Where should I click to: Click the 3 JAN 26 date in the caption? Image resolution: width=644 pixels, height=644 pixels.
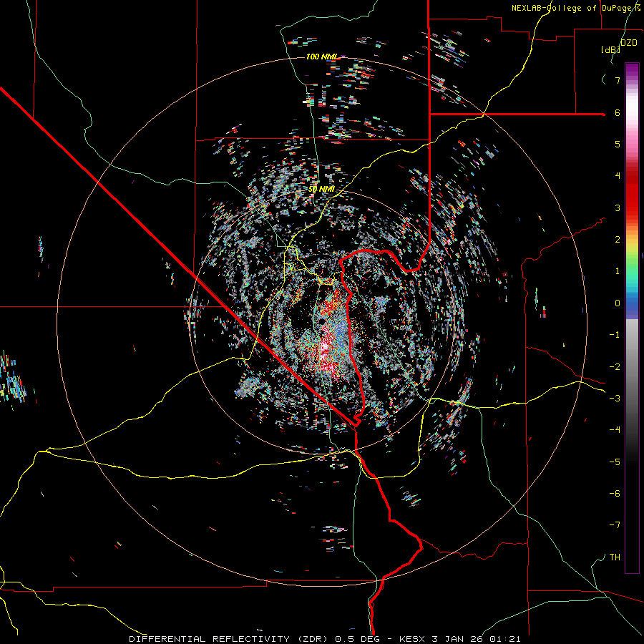point(459,639)
